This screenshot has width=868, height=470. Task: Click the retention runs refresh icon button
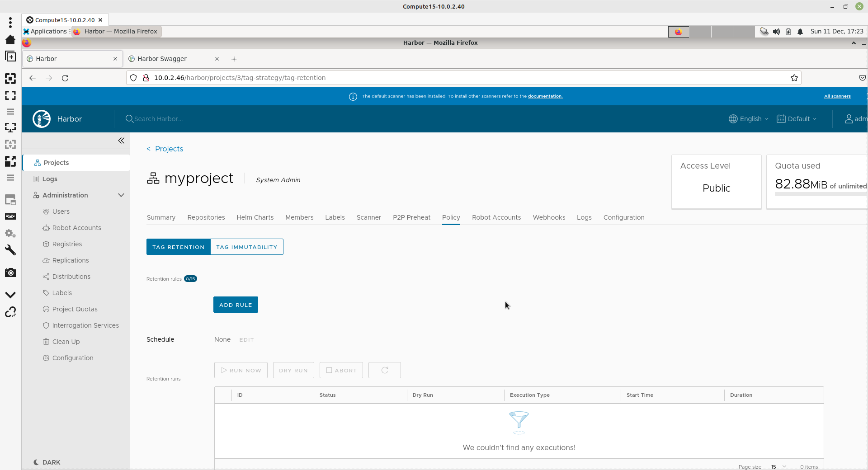384,370
